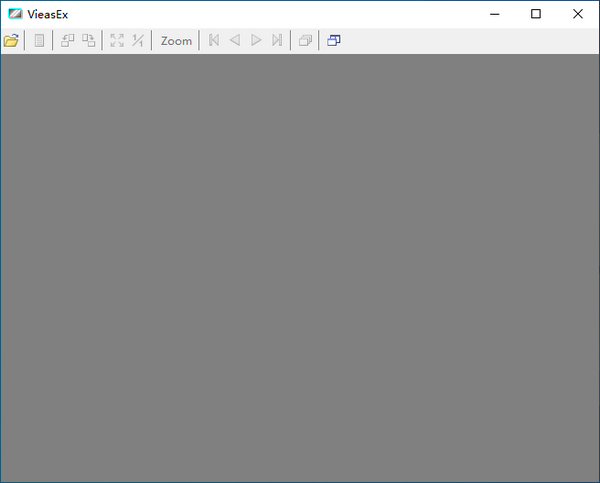The image size is (600, 483).
Task: Jump to the first image
Action: pos(214,40)
